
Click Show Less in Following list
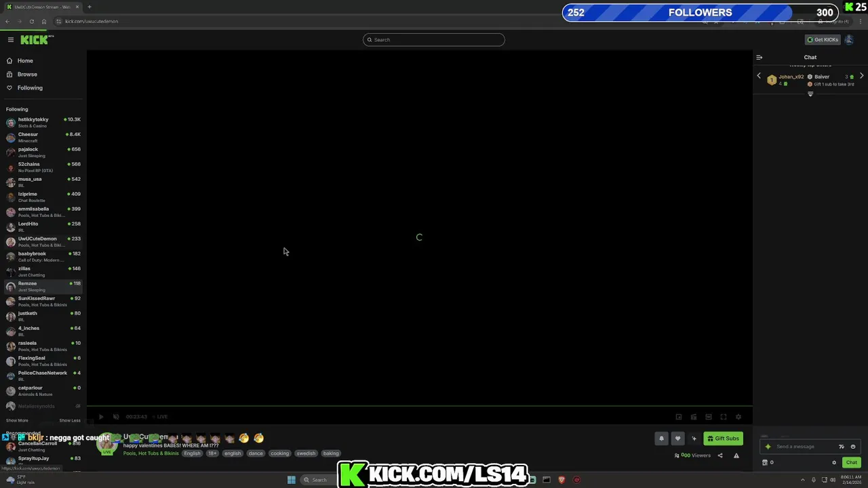(x=70, y=420)
